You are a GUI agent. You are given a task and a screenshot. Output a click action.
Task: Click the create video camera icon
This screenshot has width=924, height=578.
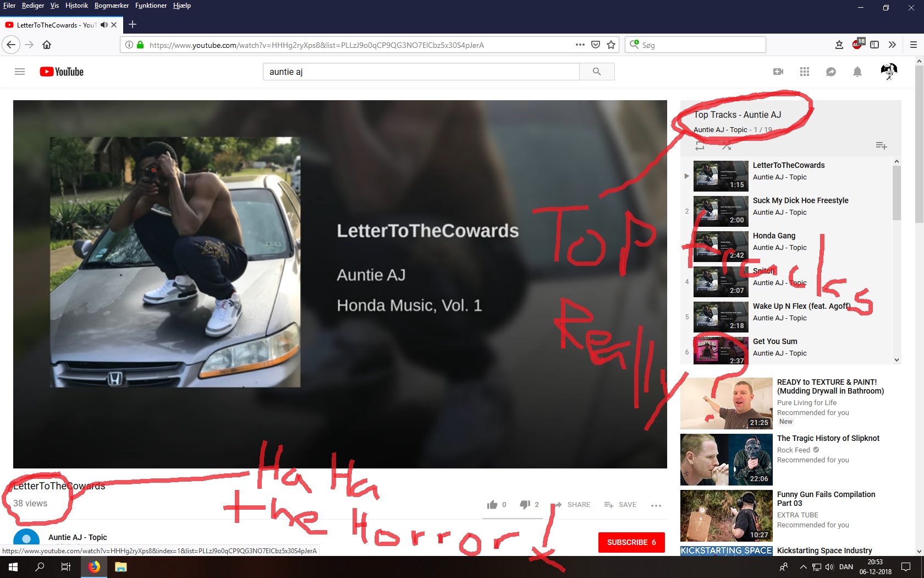778,72
